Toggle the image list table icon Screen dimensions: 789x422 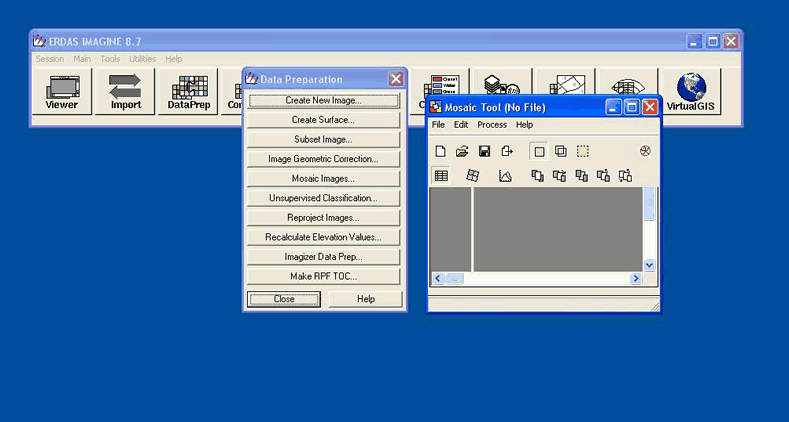pos(441,176)
